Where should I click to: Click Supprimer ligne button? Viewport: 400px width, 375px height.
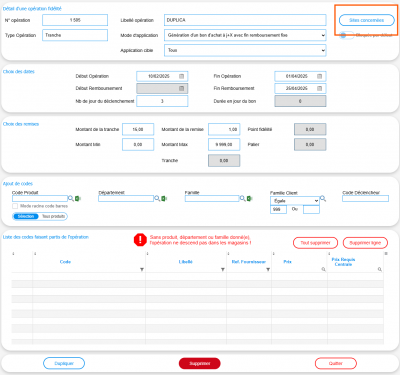coord(365,243)
